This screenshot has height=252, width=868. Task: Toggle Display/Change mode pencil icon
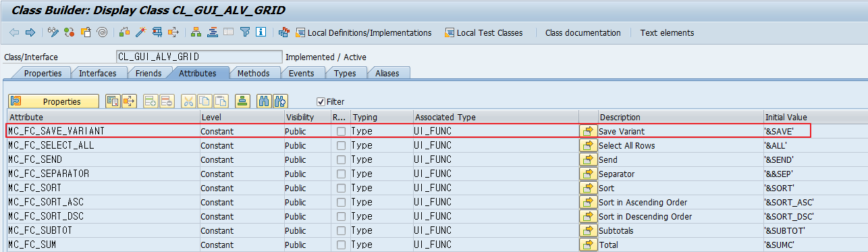point(54,32)
